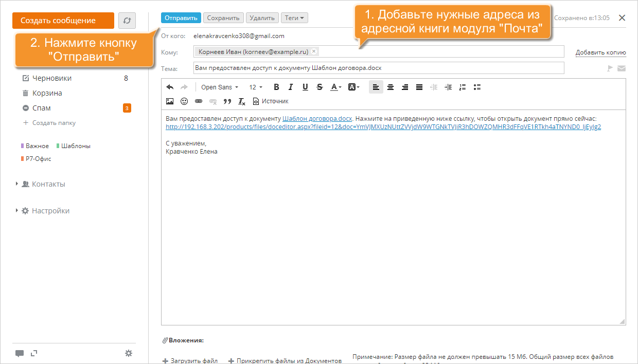Viewport: 638px width, 364px height.
Task: Clear text formatting with the Tx icon
Action: pos(242,101)
